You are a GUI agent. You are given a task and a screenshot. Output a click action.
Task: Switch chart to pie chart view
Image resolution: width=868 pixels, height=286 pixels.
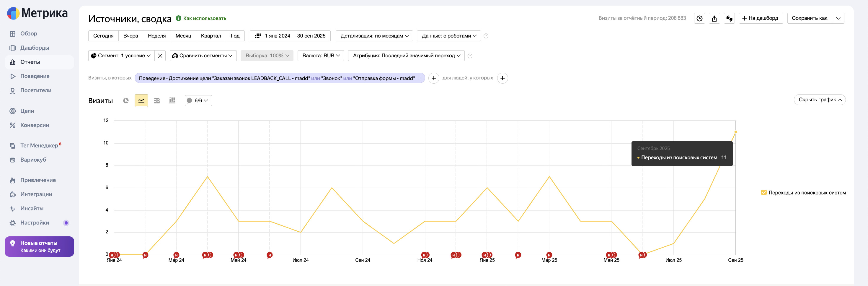(126, 100)
